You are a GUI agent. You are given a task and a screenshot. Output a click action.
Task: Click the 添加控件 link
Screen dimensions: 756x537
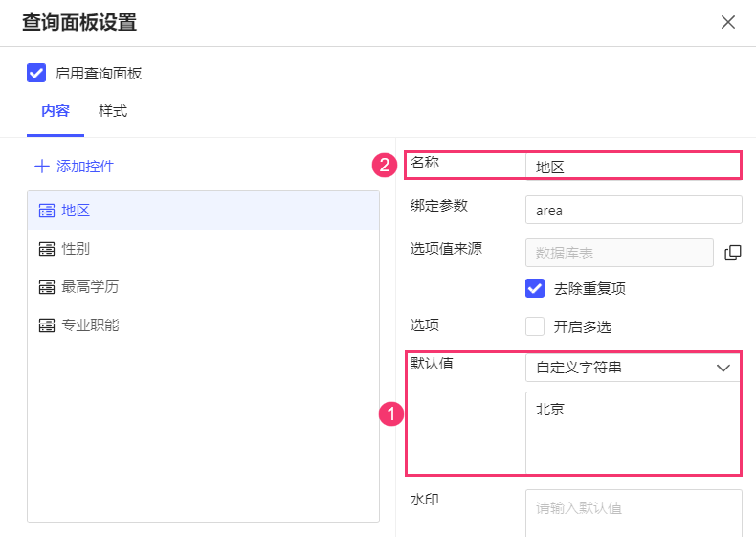[x=85, y=166]
